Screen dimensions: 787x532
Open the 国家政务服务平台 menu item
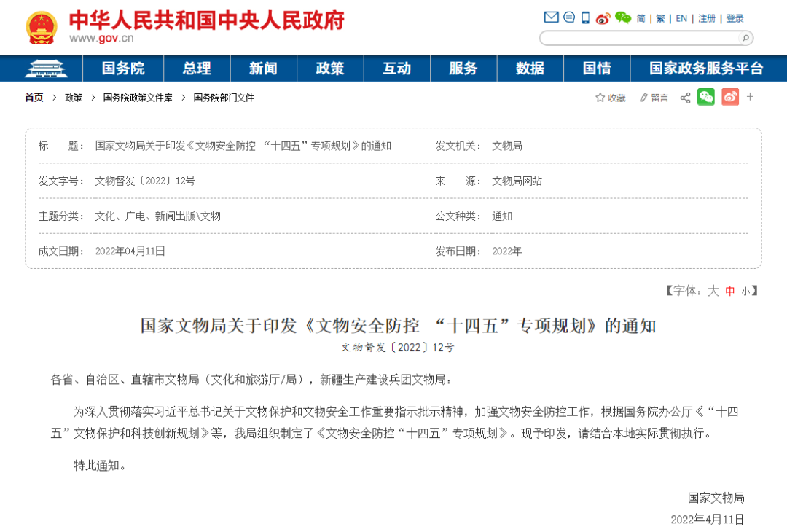point(706,69)
